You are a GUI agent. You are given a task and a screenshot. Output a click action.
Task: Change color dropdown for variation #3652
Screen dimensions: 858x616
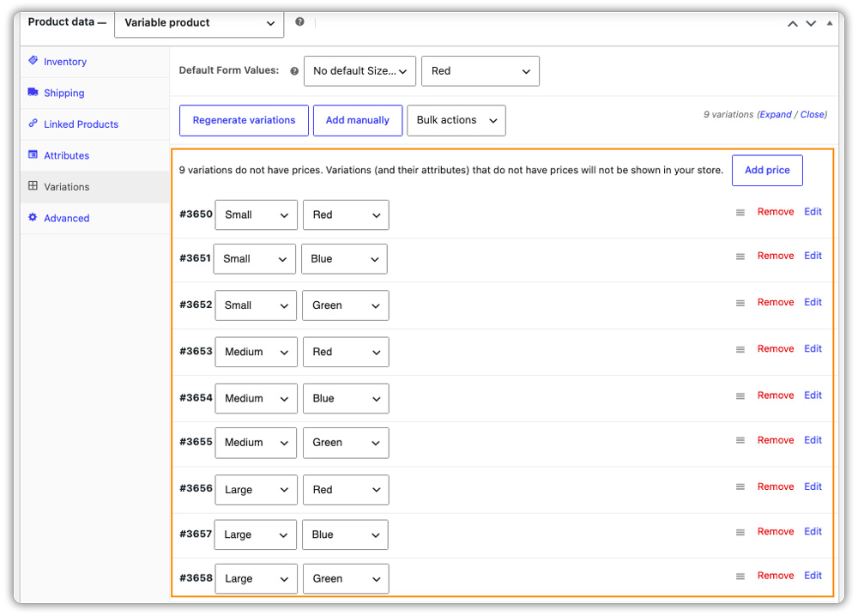point(346,305)
